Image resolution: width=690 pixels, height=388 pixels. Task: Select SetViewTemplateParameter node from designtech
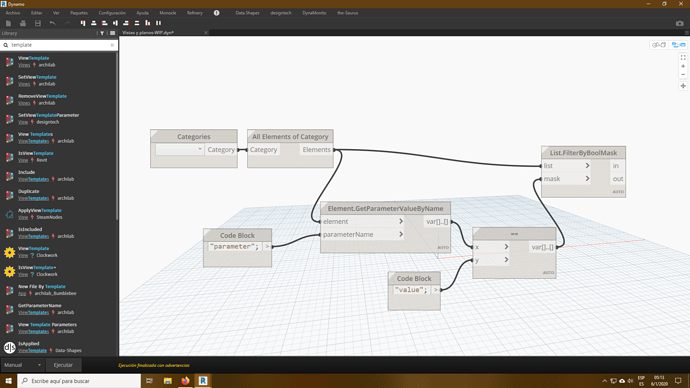(48, 115)
